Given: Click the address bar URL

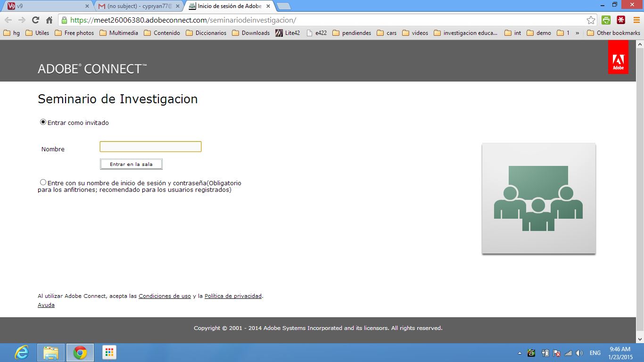Looking at the screenshot, I should pyautogui.click(x=183, y=20).
